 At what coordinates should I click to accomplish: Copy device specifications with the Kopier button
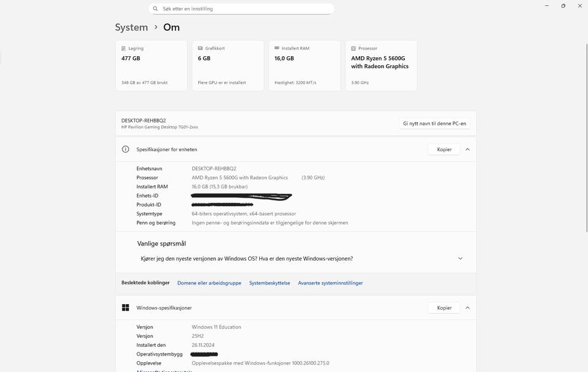pyautogui.click(x=444, y=149)
